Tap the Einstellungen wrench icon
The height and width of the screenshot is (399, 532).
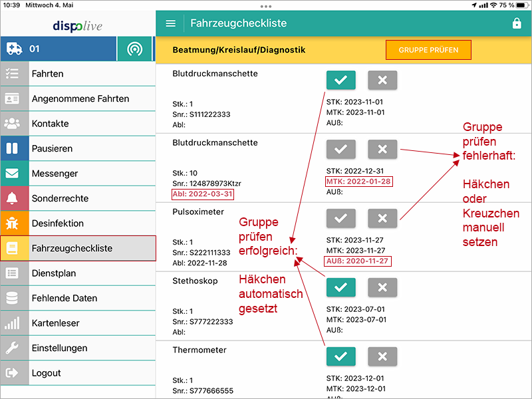pyautogui.click(x=12, y=348)
